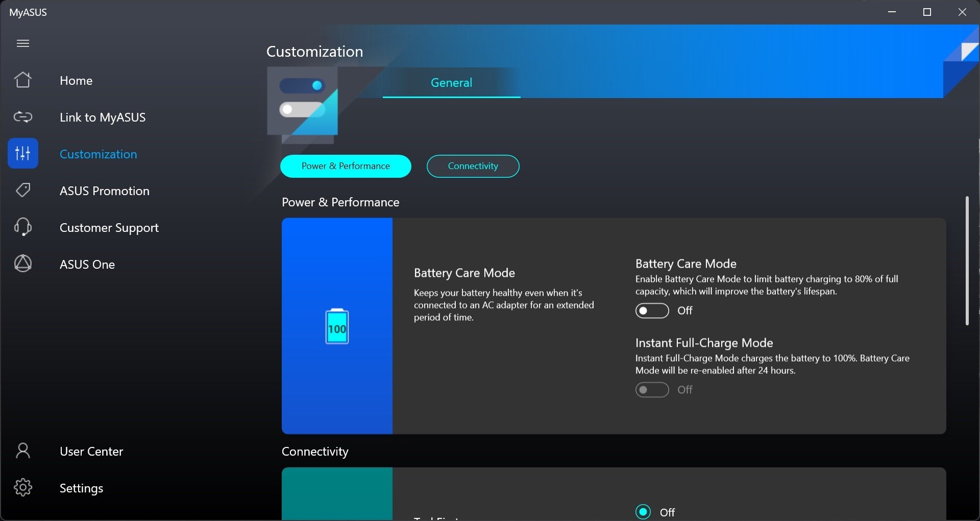Close the MyASUS window

[962, 12]
